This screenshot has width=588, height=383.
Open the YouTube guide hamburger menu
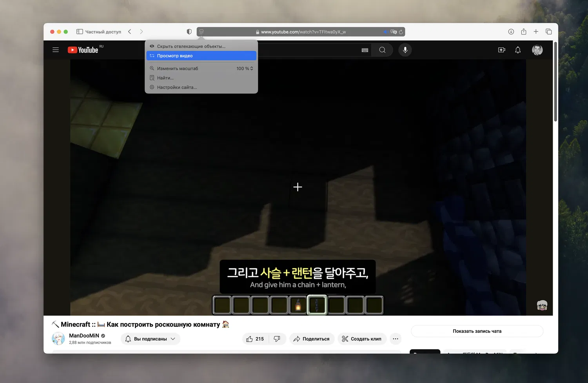coord(56,50)
